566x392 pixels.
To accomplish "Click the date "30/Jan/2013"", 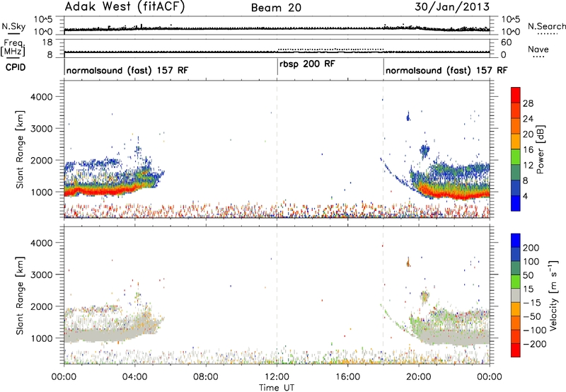I will (452, 6).
